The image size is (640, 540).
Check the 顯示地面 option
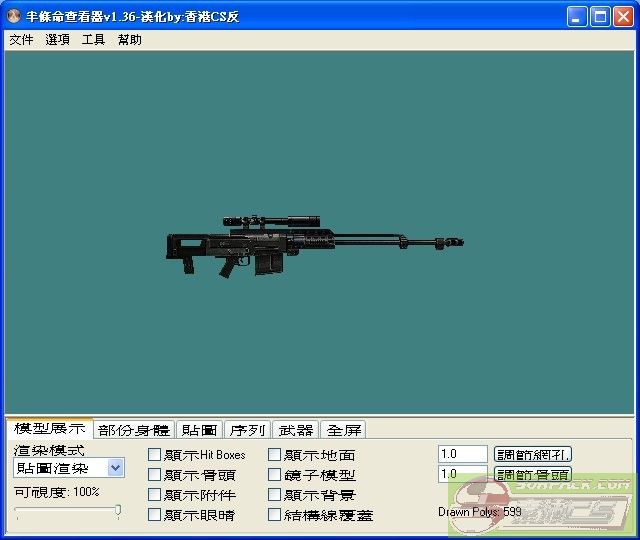point(274,455)
